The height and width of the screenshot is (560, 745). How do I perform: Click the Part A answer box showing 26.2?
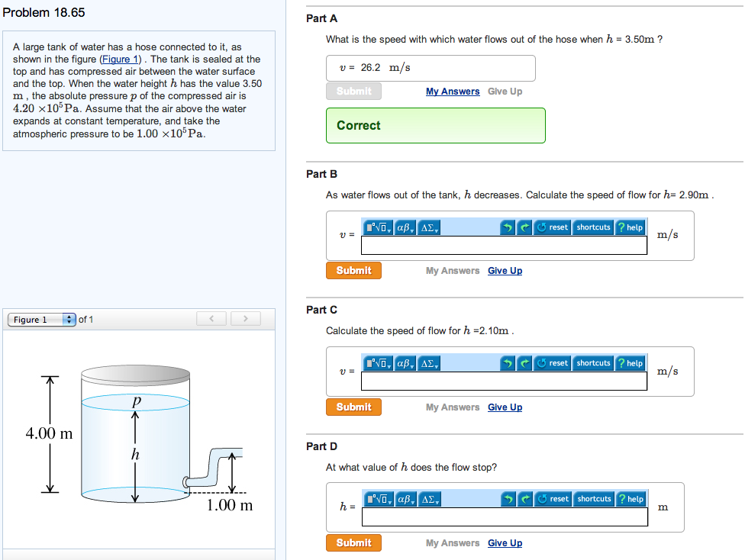(431, 68)
